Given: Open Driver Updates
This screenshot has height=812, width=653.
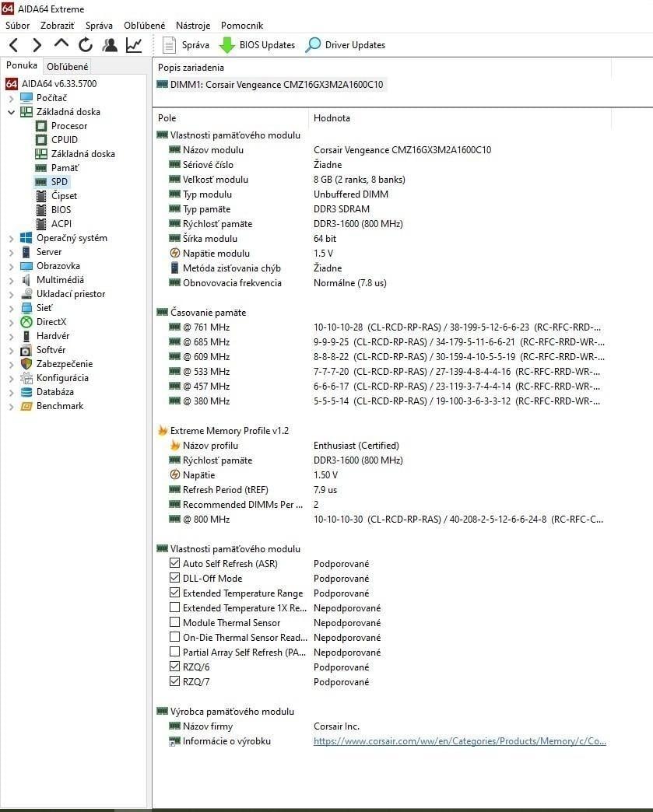Looking at the screenshot, I should pyautogui.click(x=345, y=45).
